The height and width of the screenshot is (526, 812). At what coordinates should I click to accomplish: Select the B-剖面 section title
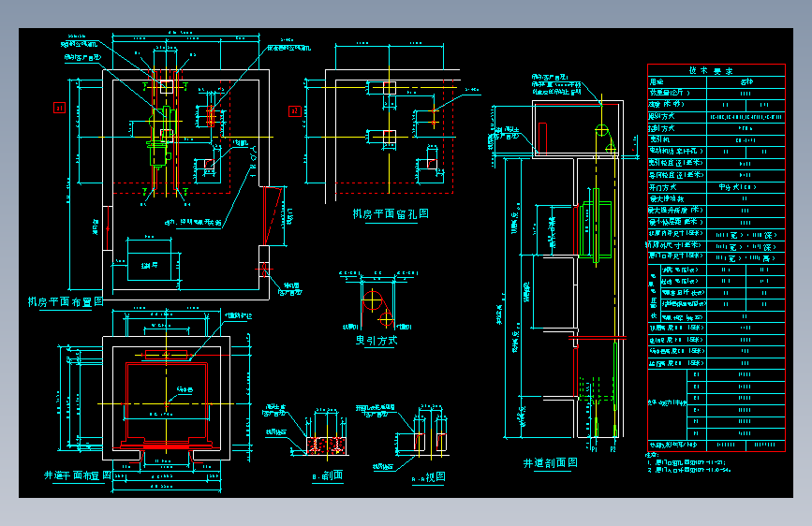coord(327,475)
